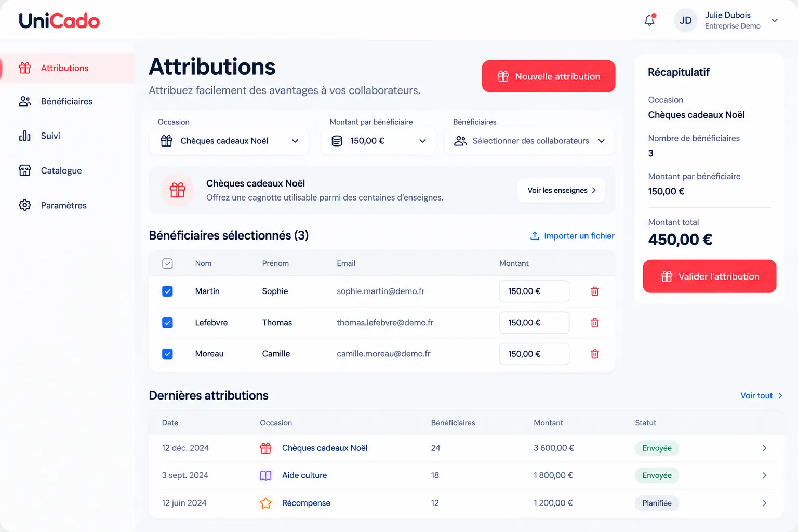Viewport: 798px width, 532px height.
Task: Click the Paramètres gear icon
Action: click(25, 205)
